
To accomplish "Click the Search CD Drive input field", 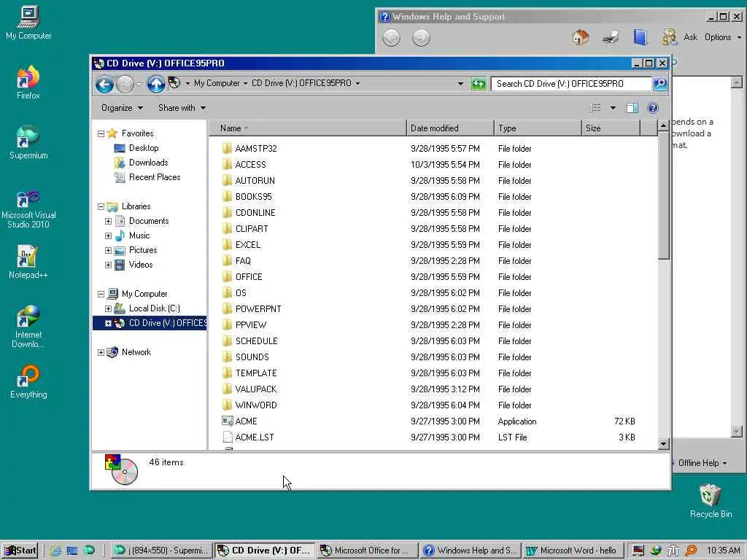I will point(571,84).
